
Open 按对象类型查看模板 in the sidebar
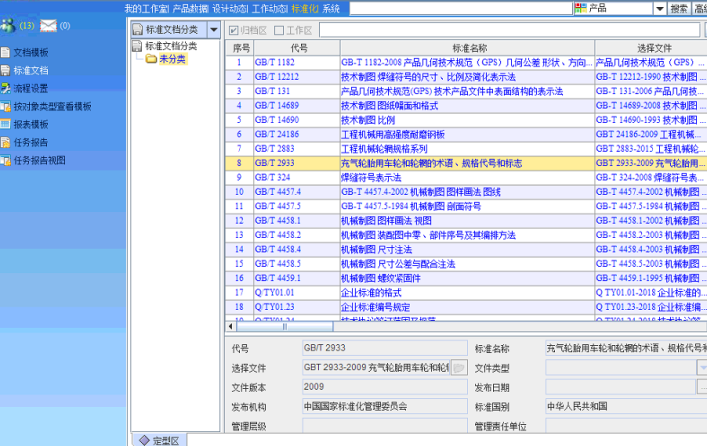click(x=51, y=106)
